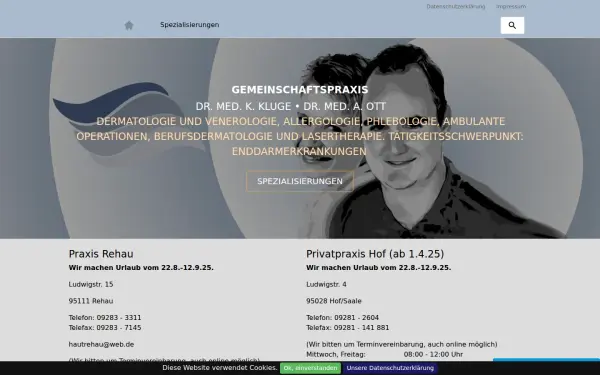600x375 pixels.
Task: Accept cookies with Ok, einverstanden button
Action: (x=310, y=368)
